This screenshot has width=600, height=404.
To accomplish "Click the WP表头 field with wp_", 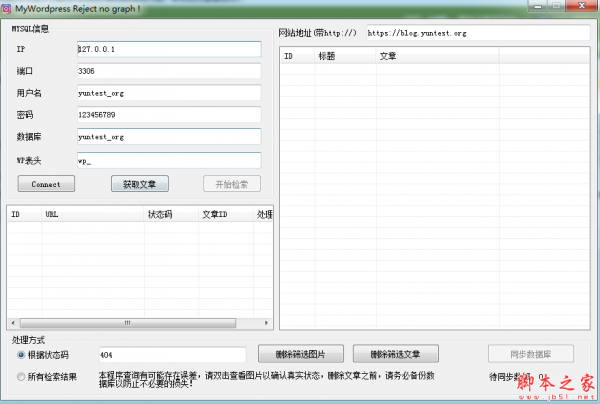I will point(169,161).
